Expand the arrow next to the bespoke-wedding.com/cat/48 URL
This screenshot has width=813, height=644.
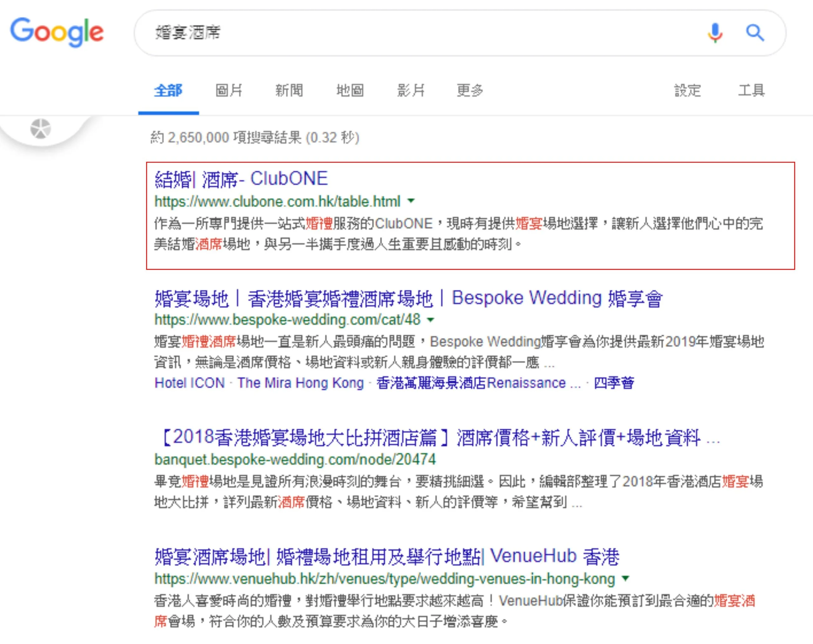(431, 320)
